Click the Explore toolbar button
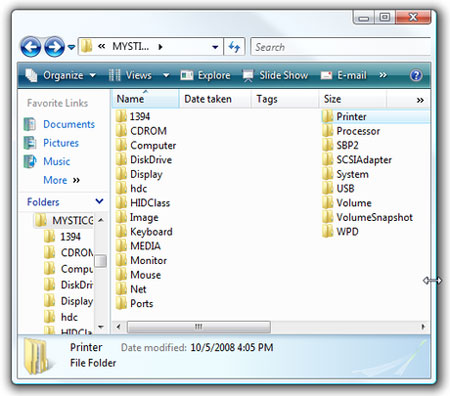This screenshot has height=396, width=450. [x=205, y=75]
